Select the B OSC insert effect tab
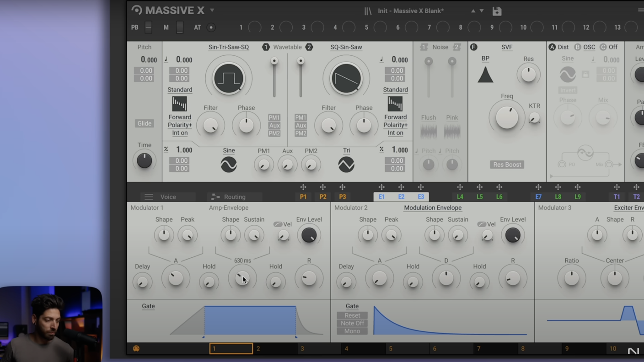The width and height of the screenshot is (644, 362). [x=585, y=47]
